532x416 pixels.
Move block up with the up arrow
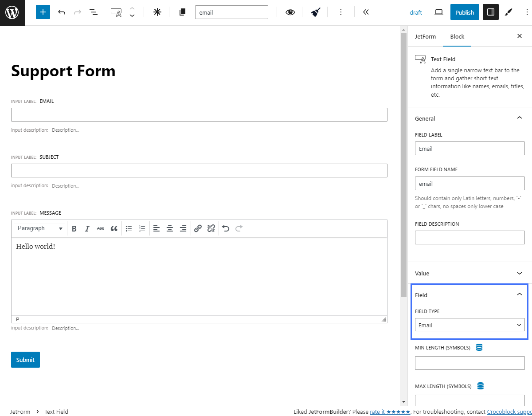pos(132,8)
